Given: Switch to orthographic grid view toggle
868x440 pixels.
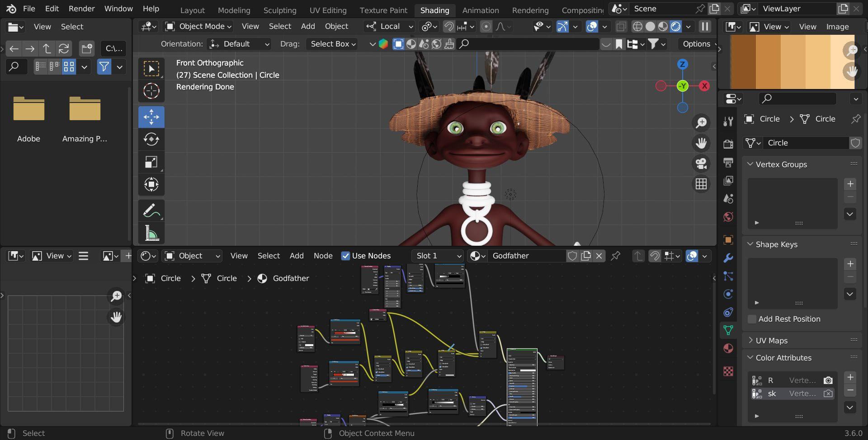Looking at the screenshot, I should point(701,184).
